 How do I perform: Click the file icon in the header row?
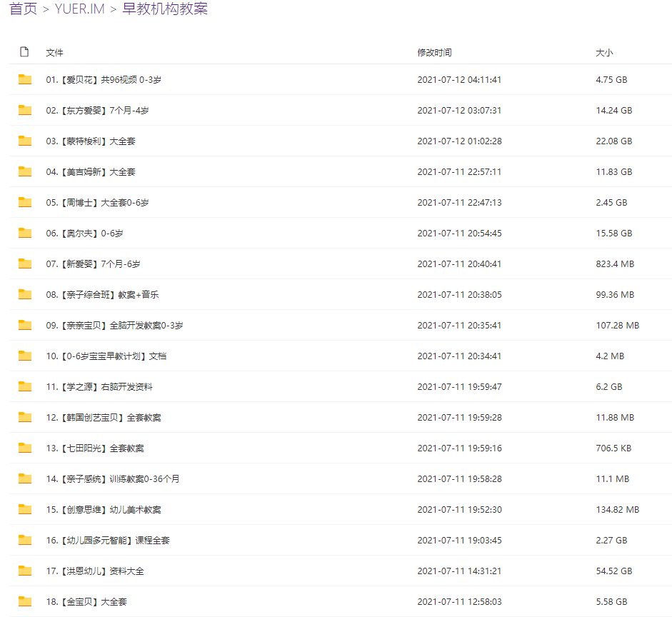tap(24, 52)
